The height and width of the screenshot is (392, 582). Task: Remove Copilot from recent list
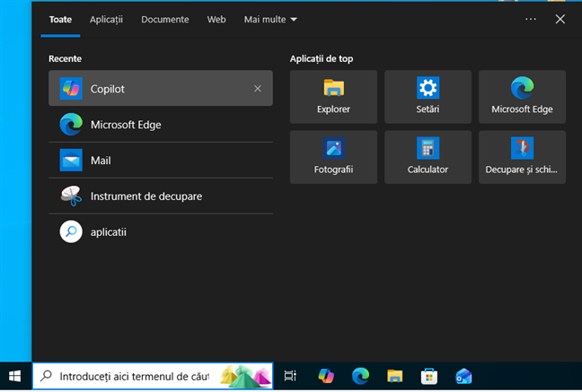[258, 89]
